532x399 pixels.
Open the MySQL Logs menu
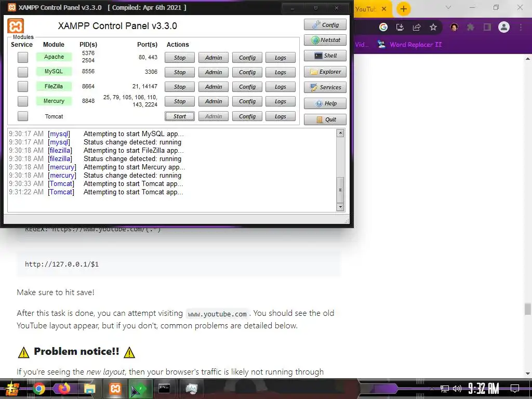(280, 72)
